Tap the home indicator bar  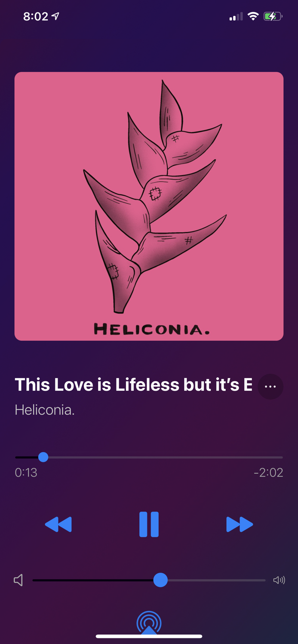(149, 636)
